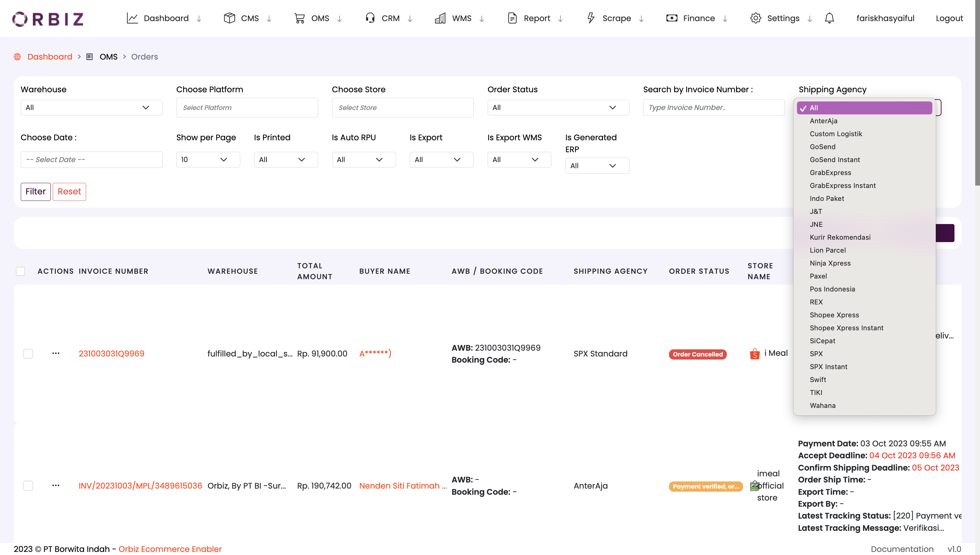Screen dimensions: 980x555
Task: Focus the Select Store field
Action: tap(403, 108)
